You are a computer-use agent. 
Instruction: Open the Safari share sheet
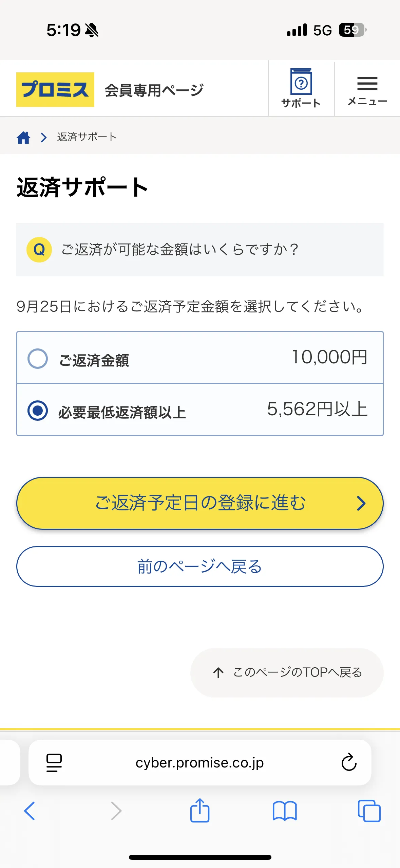tap(200, 810)
